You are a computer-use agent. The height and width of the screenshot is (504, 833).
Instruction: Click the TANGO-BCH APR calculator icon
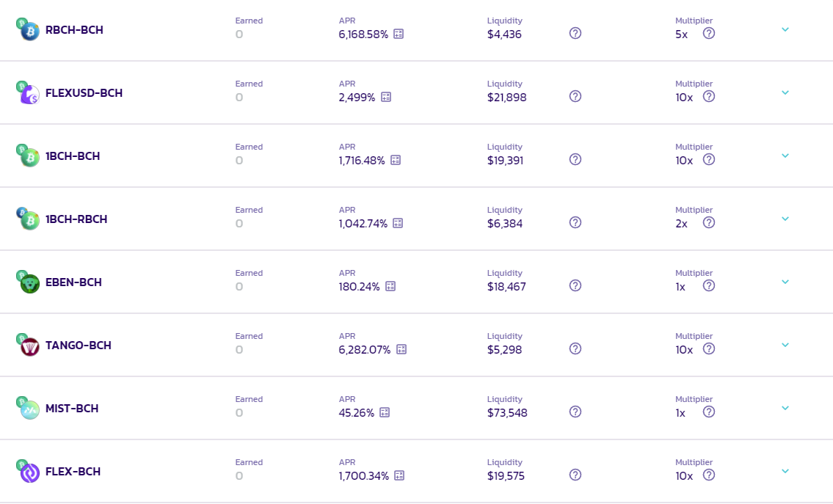(401, 349)
